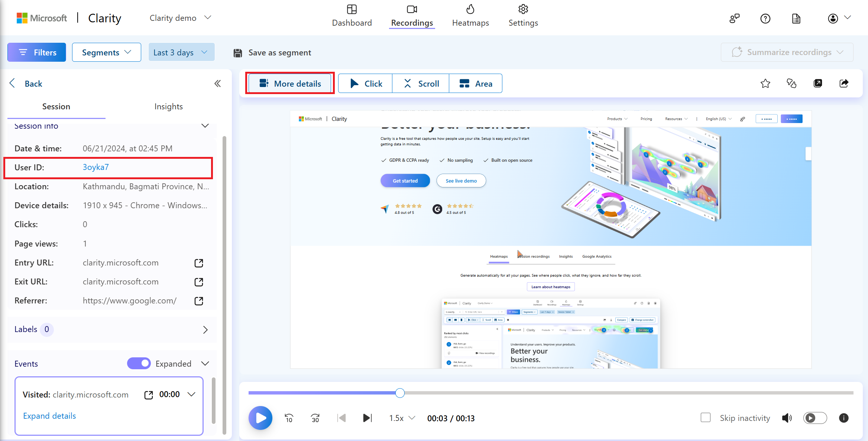This screenshot has height=441, width=868.
Task: Open the account profile menu
Action: point(839,18)
